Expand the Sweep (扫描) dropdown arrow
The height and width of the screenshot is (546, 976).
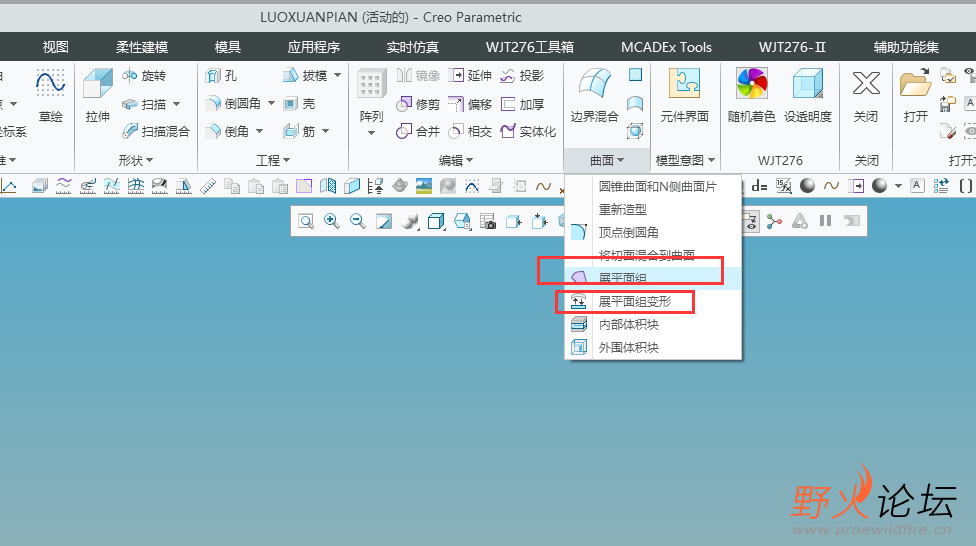pos(176,104)
